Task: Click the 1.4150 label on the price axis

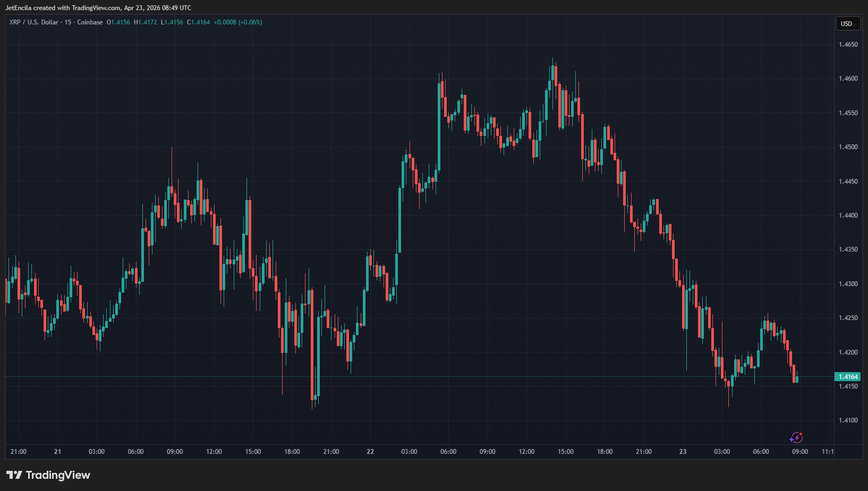Action: coord(848,386)
